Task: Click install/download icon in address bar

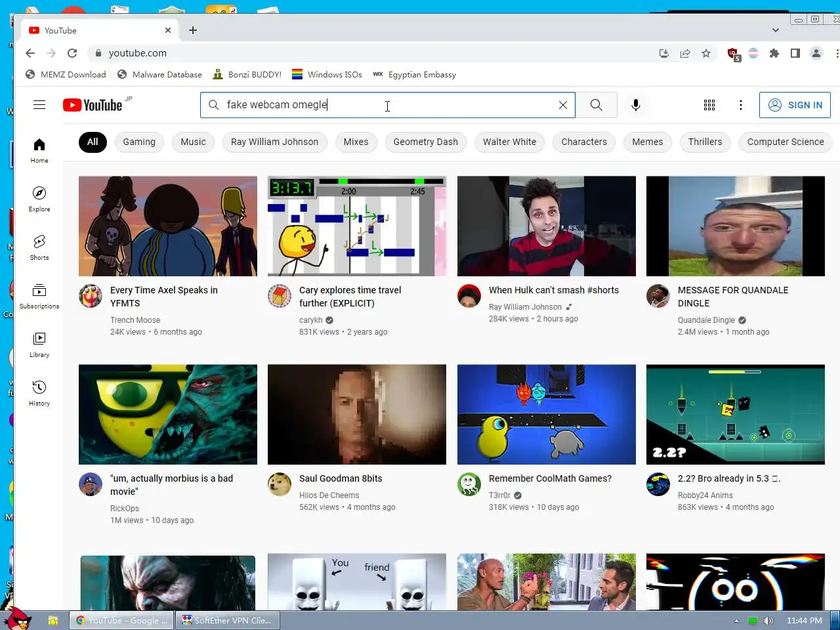Action: point(664,53)
